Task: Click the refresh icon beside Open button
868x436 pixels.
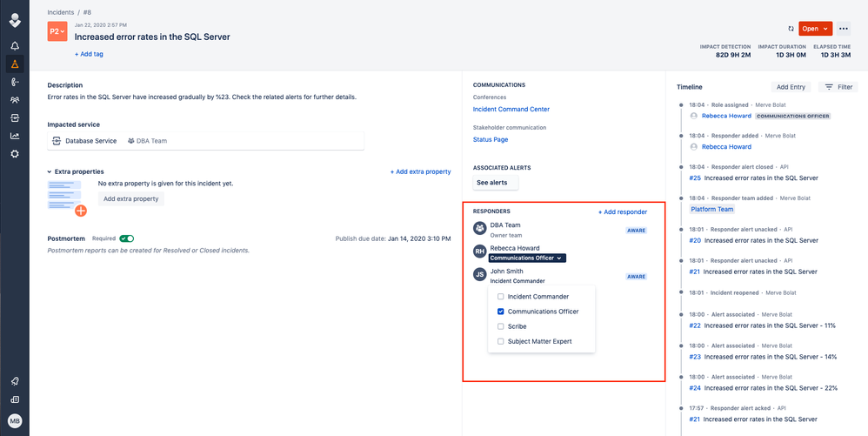Action: [791, 29]
